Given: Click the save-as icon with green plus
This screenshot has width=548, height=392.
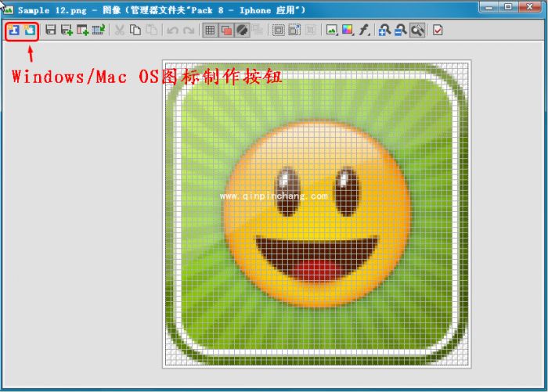Looking at the screenshot, I should (x=67, y=30).
